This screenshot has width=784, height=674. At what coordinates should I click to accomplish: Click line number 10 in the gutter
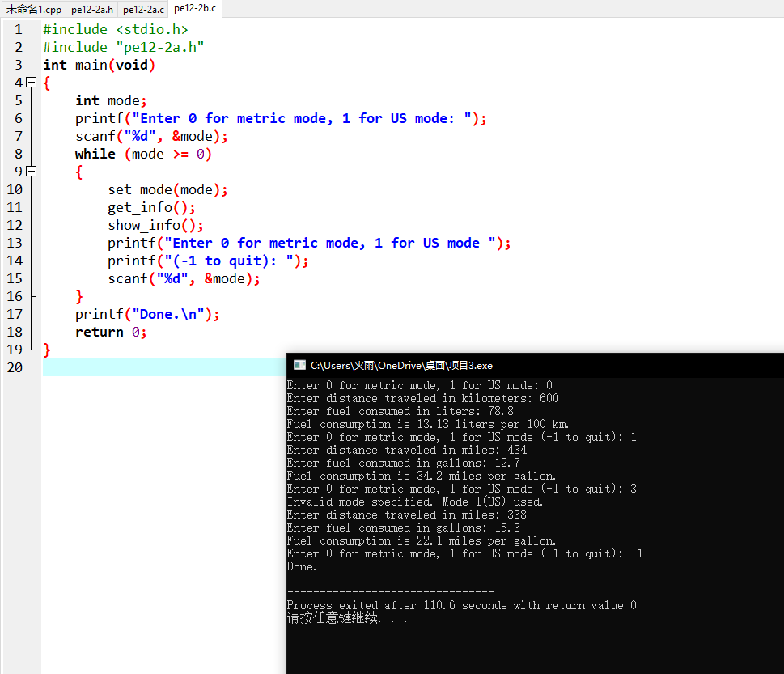coord(15,189)
